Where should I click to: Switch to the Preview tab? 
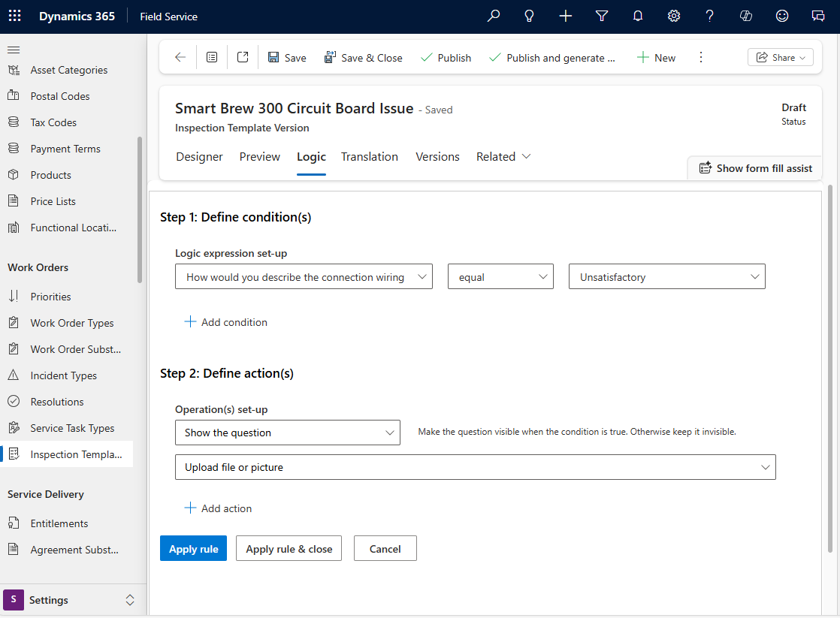tap(260, 156)
